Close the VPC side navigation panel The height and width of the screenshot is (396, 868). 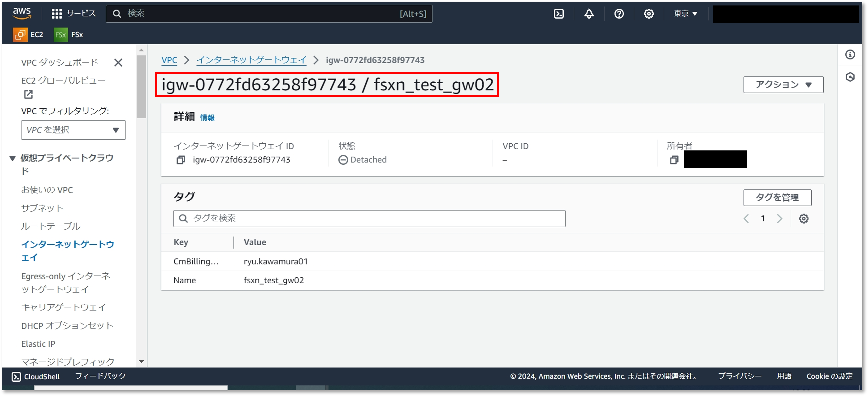point(118,62)
